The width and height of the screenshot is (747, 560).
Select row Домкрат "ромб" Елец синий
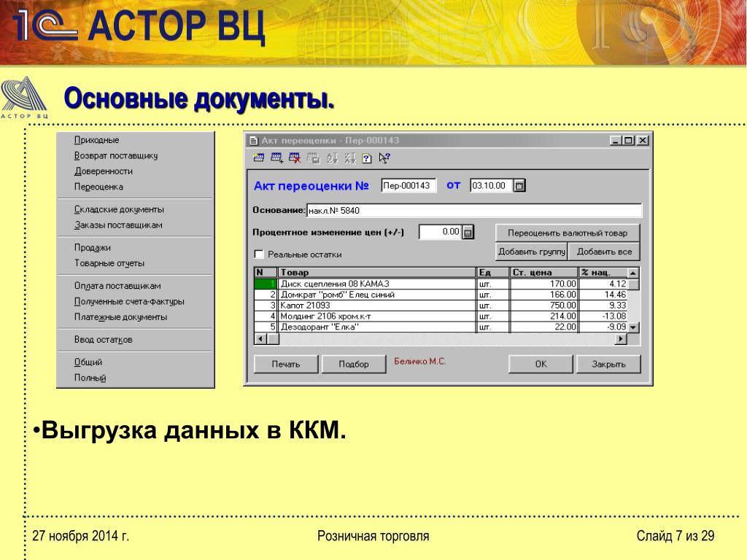tap(441, 295)
